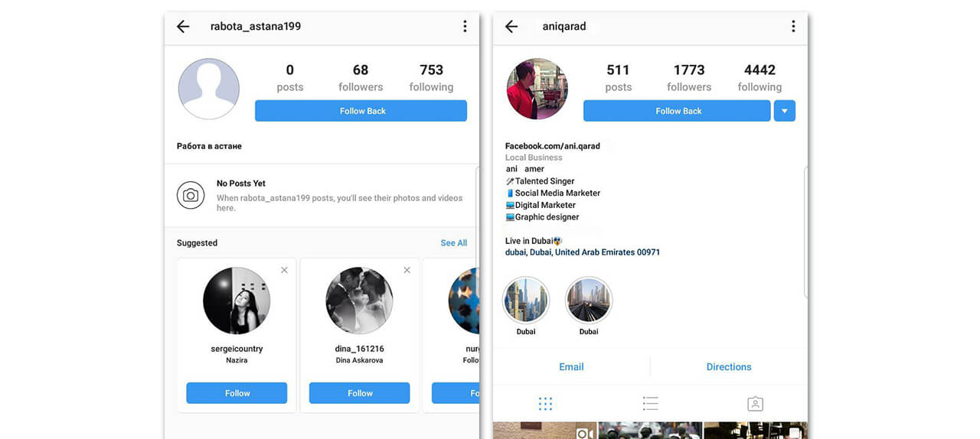This screenshot has width=980, height=439.
Task: Switch to list view of posts
Action: (x=650, y=404)
